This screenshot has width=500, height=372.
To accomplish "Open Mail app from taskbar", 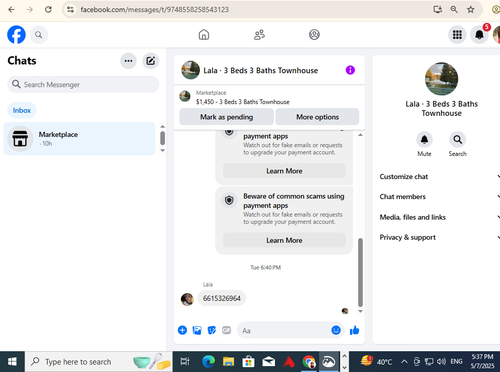I will tap(269, 362).
